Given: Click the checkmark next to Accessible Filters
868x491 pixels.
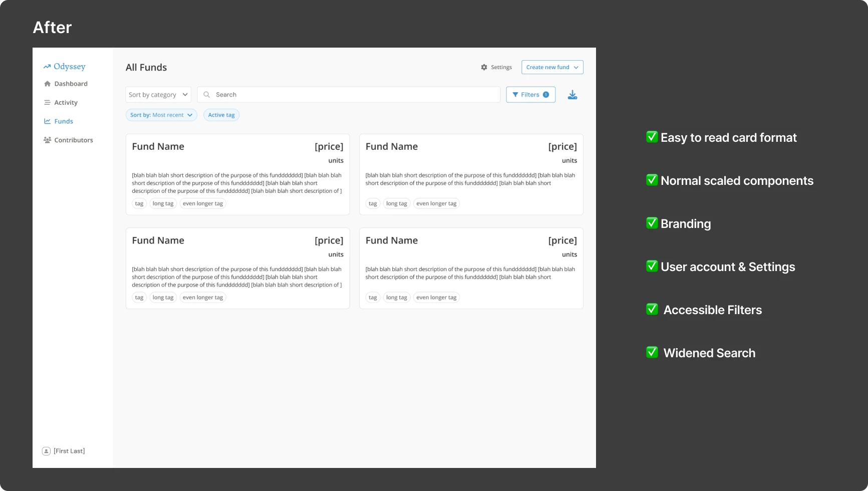Looking at the screenshot, I should pyautogui.click(x=652, y=309).
